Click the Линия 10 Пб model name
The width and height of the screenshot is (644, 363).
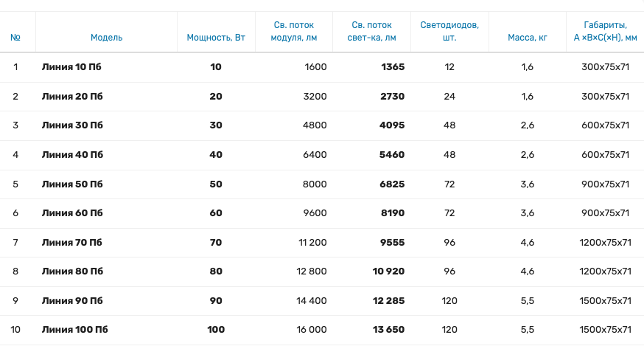pyautogui.click(x=71, y=67)
